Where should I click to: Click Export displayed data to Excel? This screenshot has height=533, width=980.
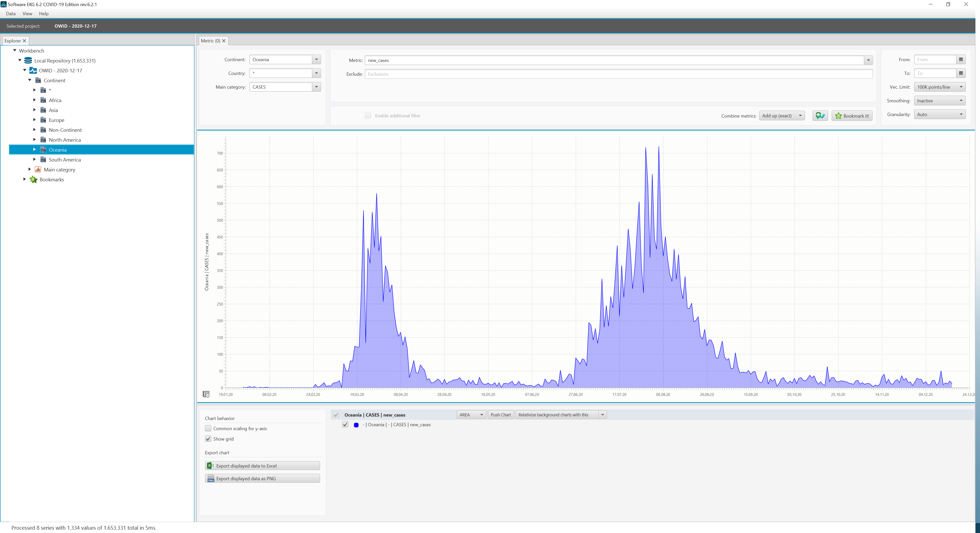262,466
